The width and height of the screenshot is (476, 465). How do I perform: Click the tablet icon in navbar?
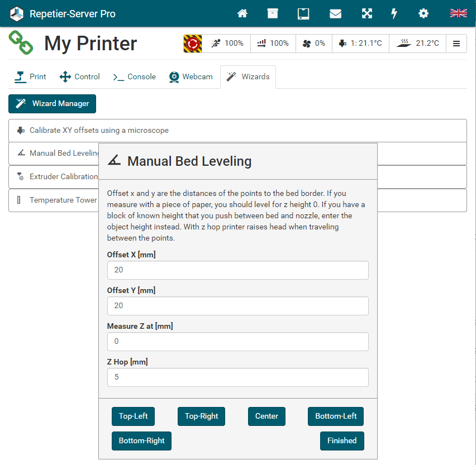303,13
